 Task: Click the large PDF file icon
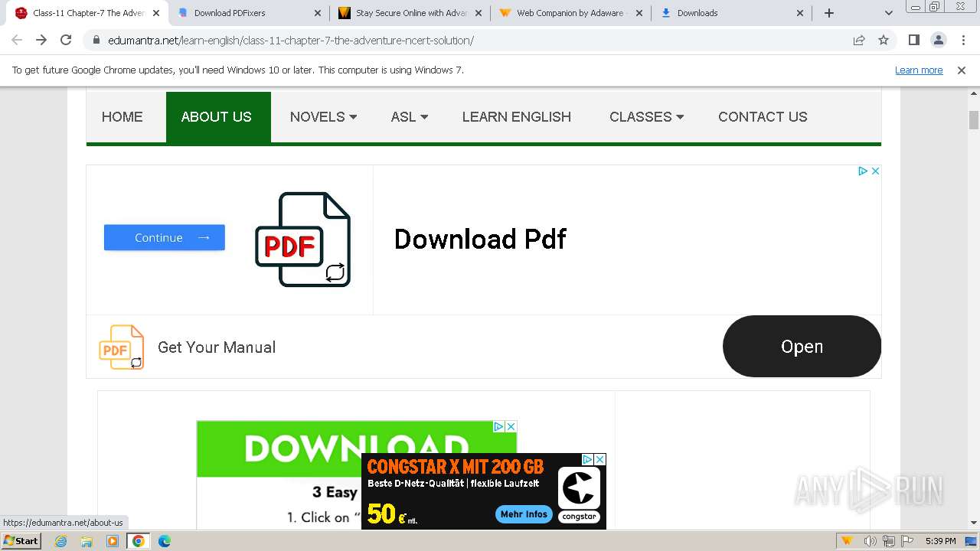coord(303,240)
